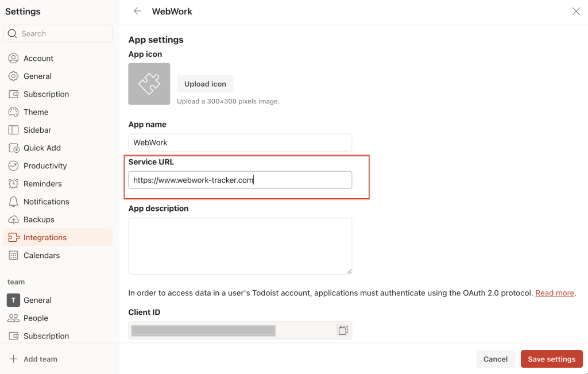
Task: Click the team Subscription wallet icon
Action: (13, 336)
